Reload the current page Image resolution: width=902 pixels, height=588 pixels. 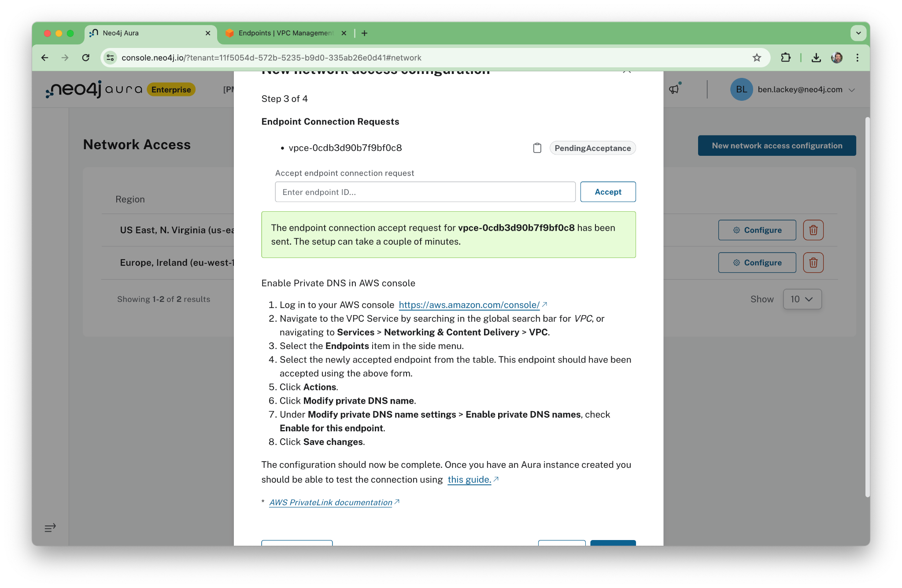(86, 58)
